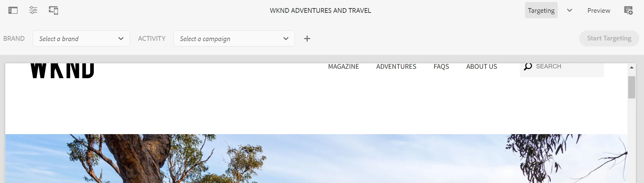Open the emulator device icon

(x=54, y=10)
